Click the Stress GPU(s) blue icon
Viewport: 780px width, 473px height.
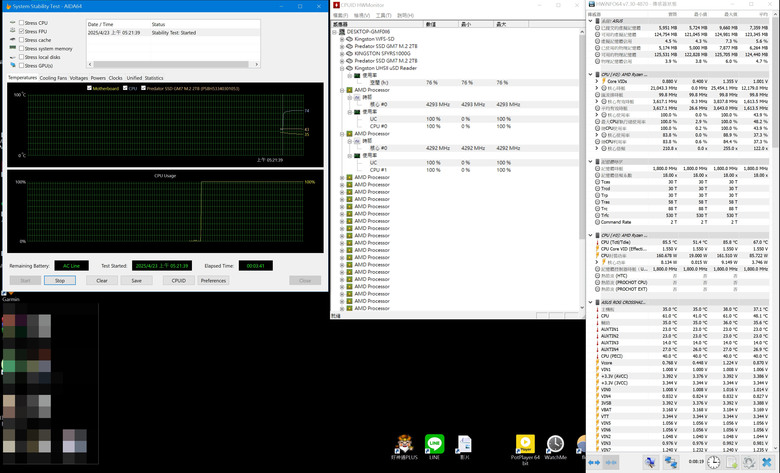click(x=12, y=65)
